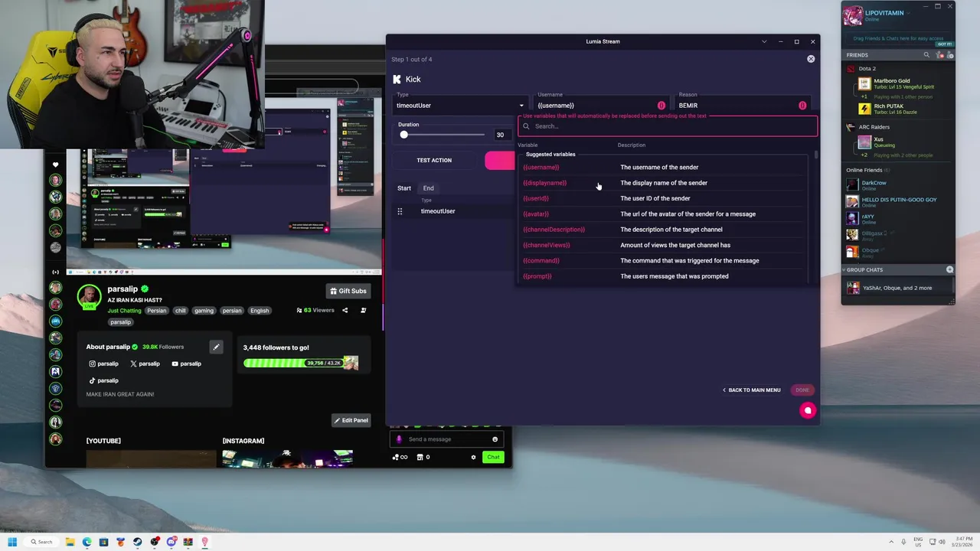Click the green Chat button
The image size is (980, 551).
pos(493,457)
